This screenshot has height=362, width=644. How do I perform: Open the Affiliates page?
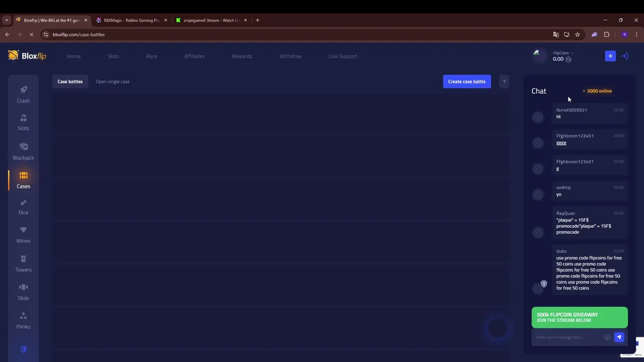pos(194,56)
